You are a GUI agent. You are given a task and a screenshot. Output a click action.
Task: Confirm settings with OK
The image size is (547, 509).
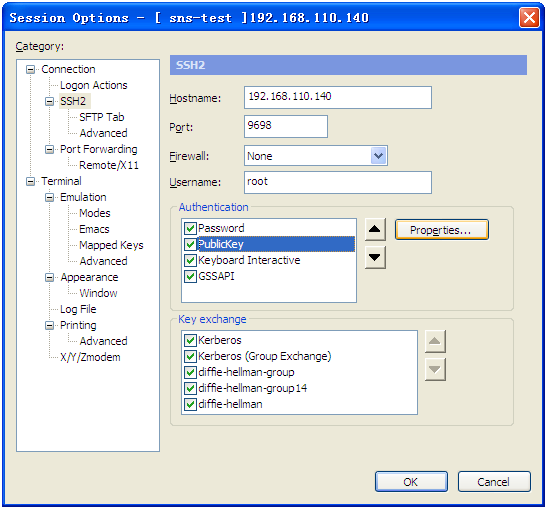pos(411,482)
